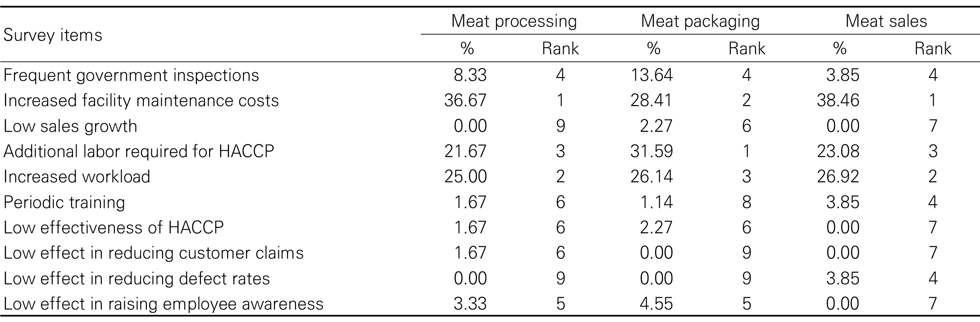Click the 'Survey items' column header
This screenshot has width=980, height=322.
[53, 35]
